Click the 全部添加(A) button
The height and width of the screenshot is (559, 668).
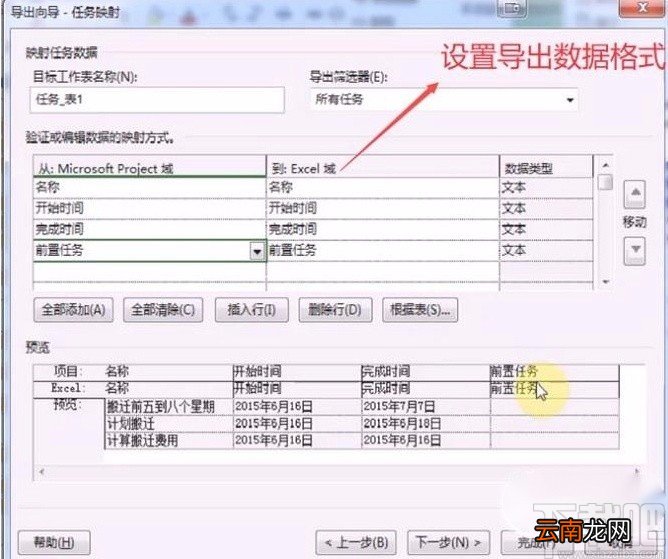pyautogui.click(x=73, y=310)
